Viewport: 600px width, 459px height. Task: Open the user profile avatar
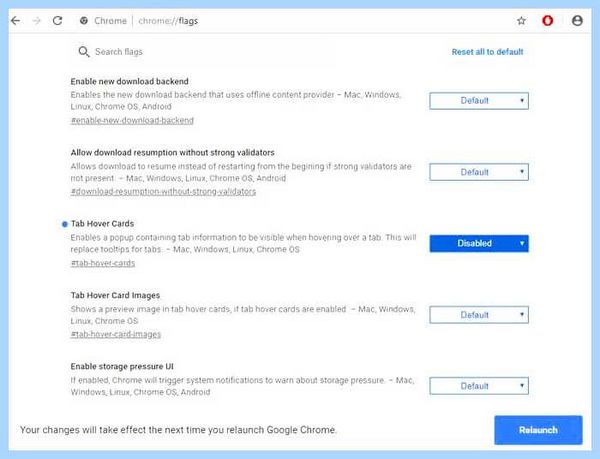(577, 21)
